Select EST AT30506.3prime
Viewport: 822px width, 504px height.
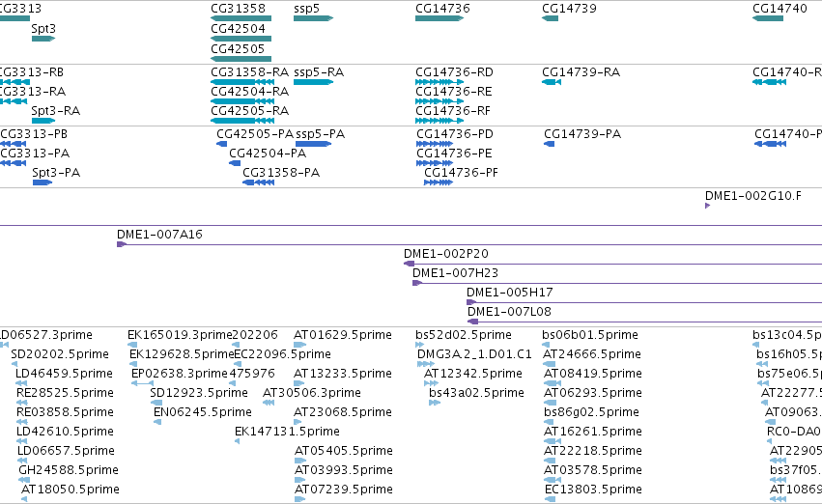269,403
